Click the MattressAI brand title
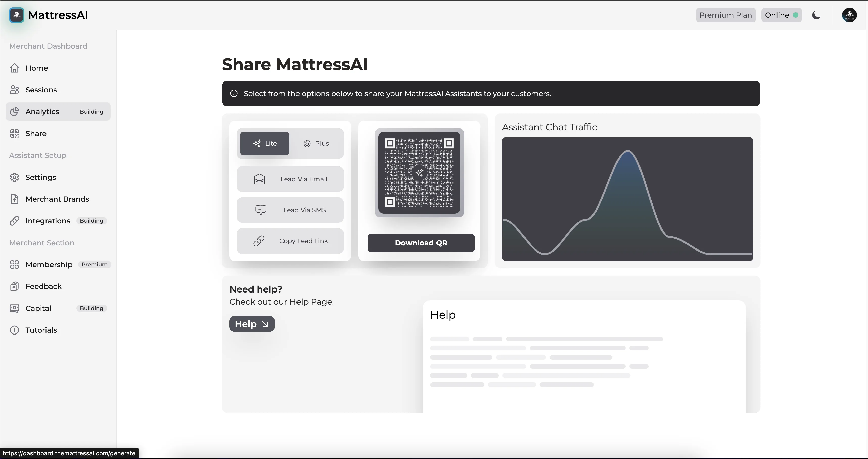Image resolution: width=868 pixels, height=459 pixels. point(58,15)
